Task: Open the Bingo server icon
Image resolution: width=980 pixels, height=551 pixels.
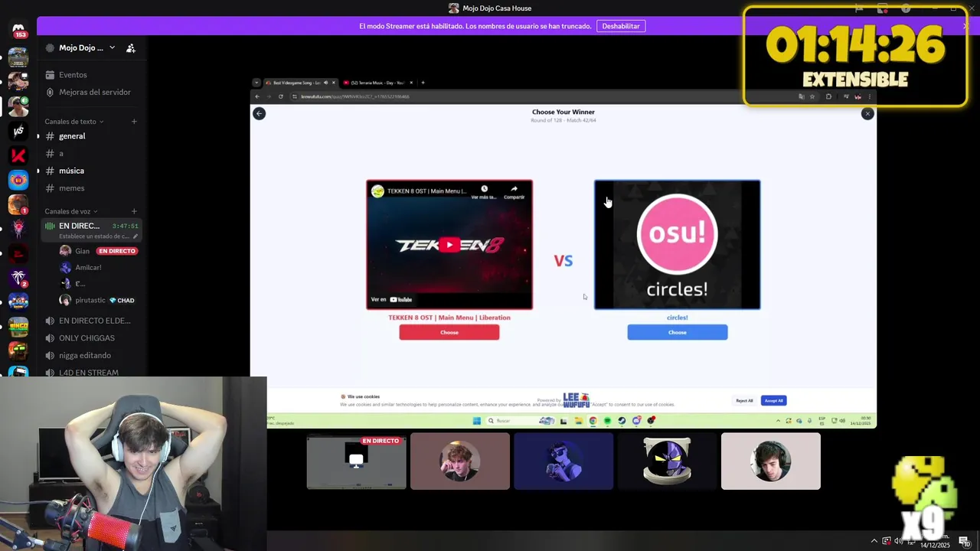Action: (x=18, y=327)
